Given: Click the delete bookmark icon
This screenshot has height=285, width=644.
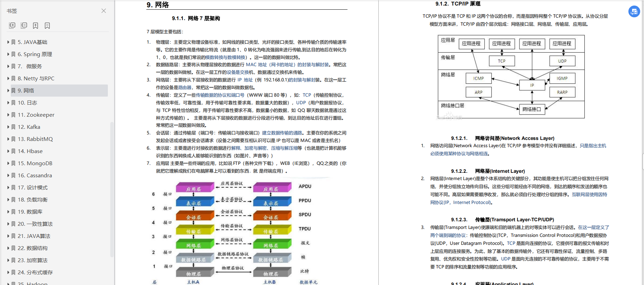Looking at the screenshot, I should click(x=47, y=26).
